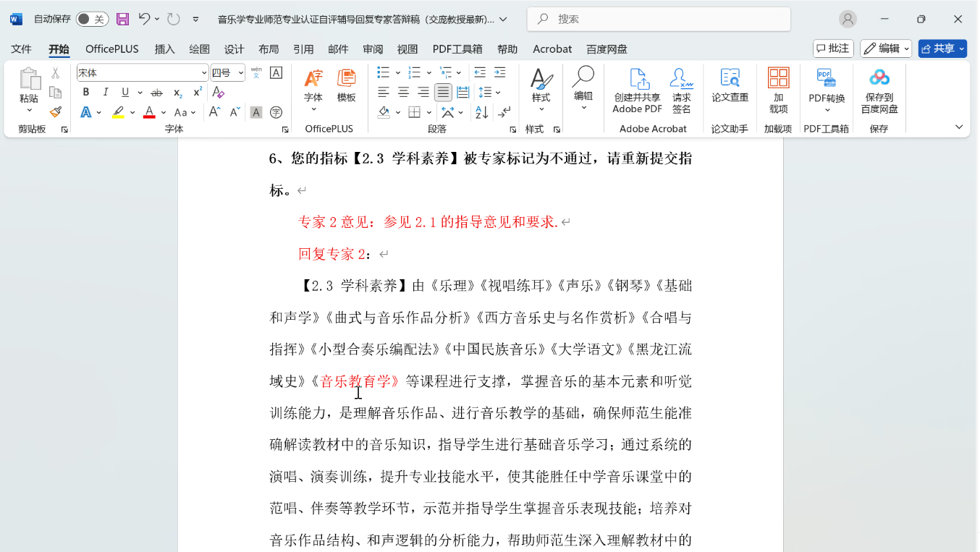Open the 插入 ribbon tab
Image resolution: width=980 pixels, height=552 pixels.
click(x=165, y=49)
